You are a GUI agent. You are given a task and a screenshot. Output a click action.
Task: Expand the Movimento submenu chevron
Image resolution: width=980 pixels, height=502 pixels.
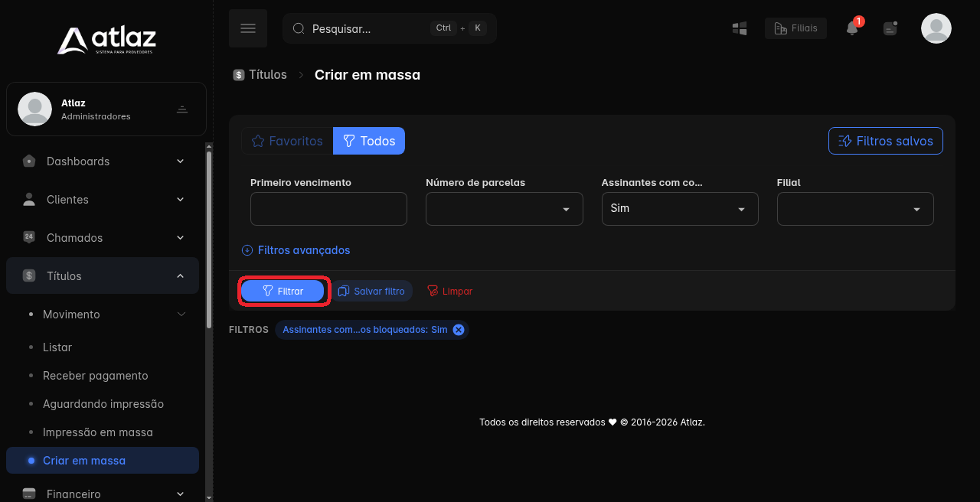[181, 314]
